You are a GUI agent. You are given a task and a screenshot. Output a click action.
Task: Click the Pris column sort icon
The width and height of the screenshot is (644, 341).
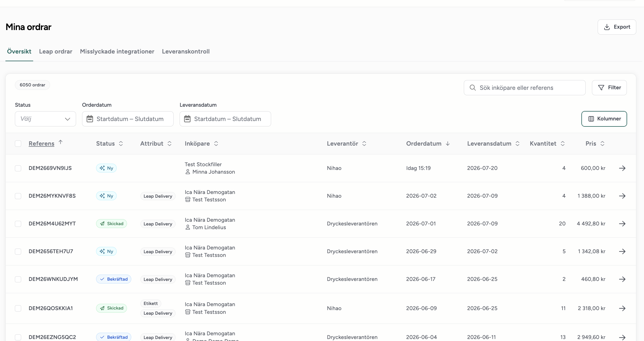603,144
